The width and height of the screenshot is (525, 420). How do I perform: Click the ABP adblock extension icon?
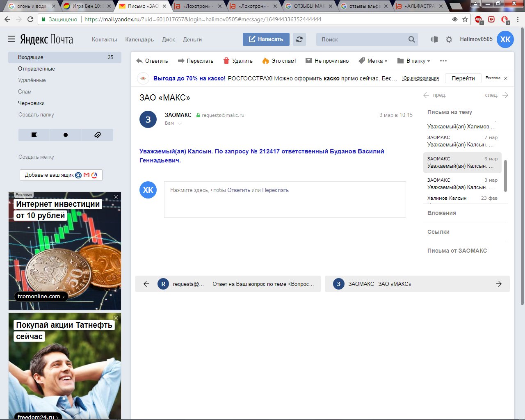(x=479, y=20)
